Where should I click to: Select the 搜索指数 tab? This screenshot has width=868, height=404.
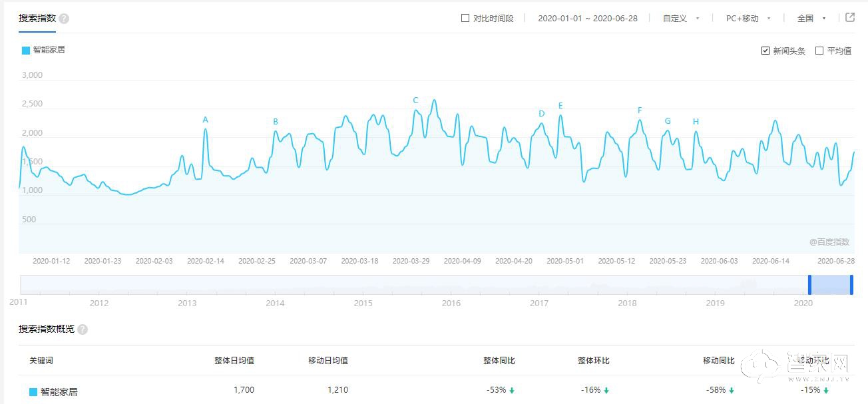(x=37, y=19)
